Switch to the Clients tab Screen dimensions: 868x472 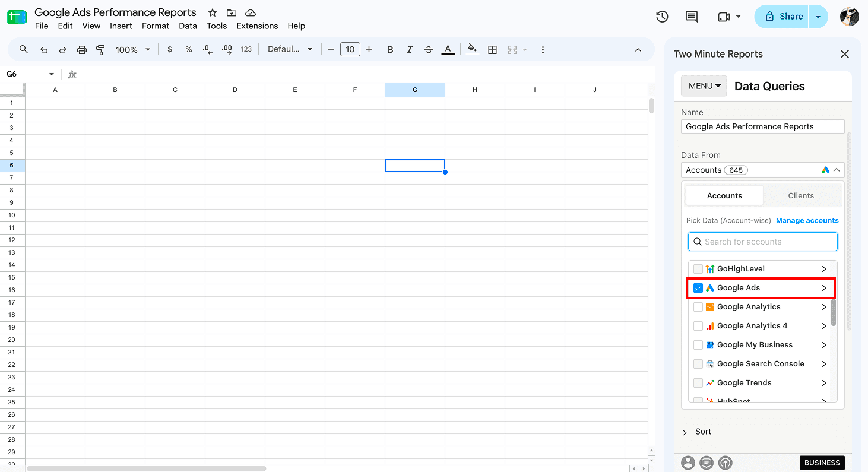click(x=801, y=195)
